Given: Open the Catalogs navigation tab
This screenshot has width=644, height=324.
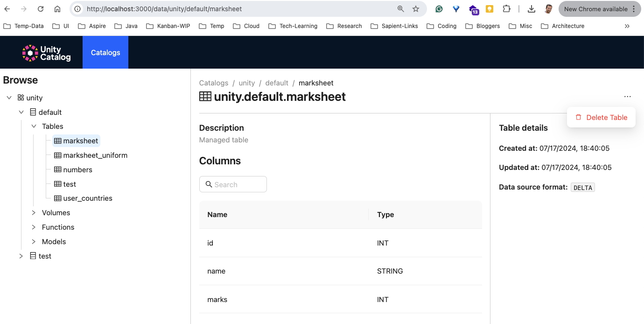Looking at the screenshot, I should [x=105, y=52].
